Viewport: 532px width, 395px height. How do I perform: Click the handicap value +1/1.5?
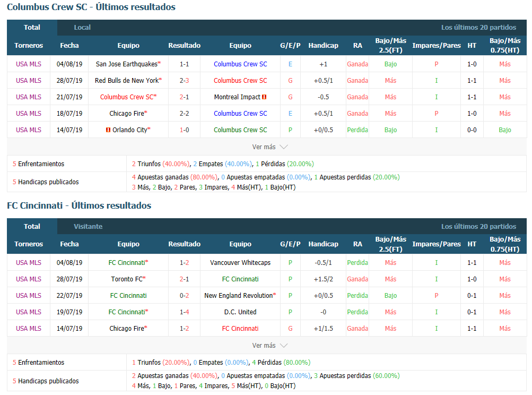click(324, 329)
